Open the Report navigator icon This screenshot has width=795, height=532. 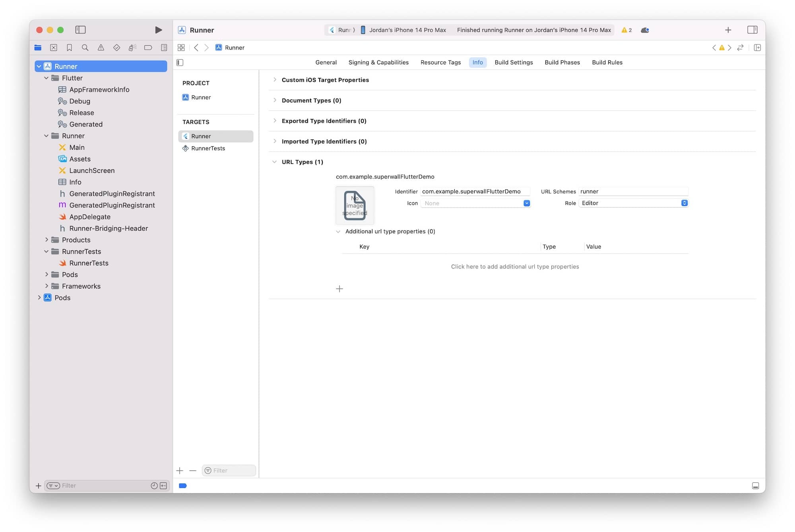(x=164, y=48)
